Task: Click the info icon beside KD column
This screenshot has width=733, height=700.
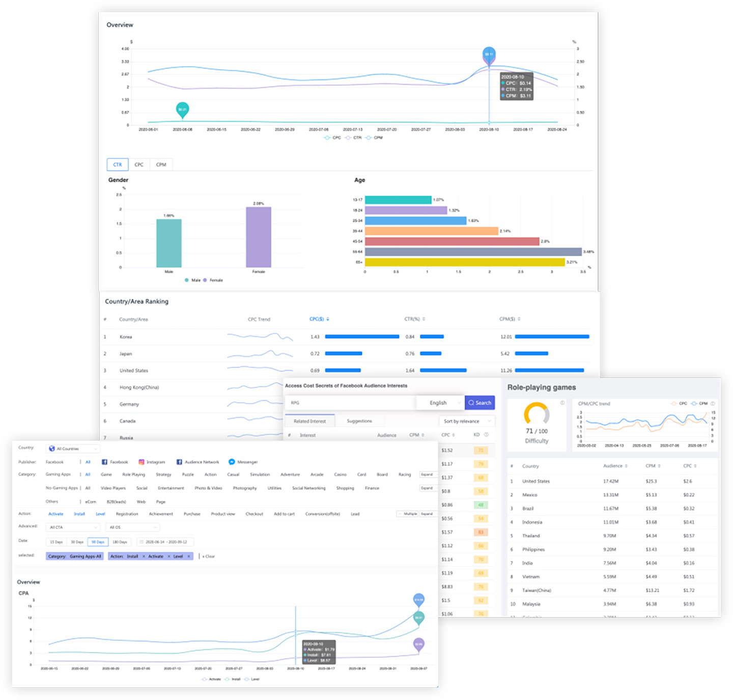Action: (486, 435)
